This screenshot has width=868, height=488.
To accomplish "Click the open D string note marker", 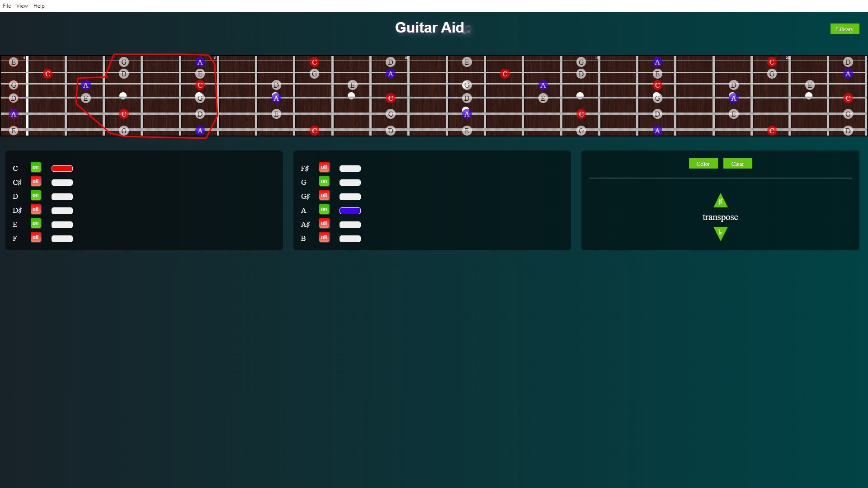I will [x=14, y=98].
